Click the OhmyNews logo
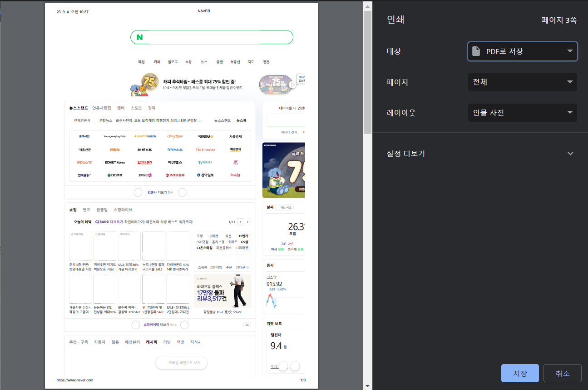 (x=175, y=136)
